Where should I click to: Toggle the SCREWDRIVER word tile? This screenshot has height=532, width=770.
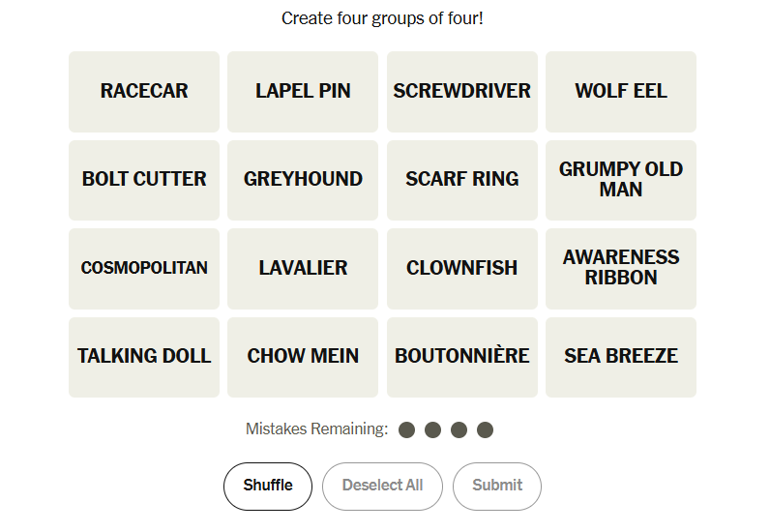(461, 92)
